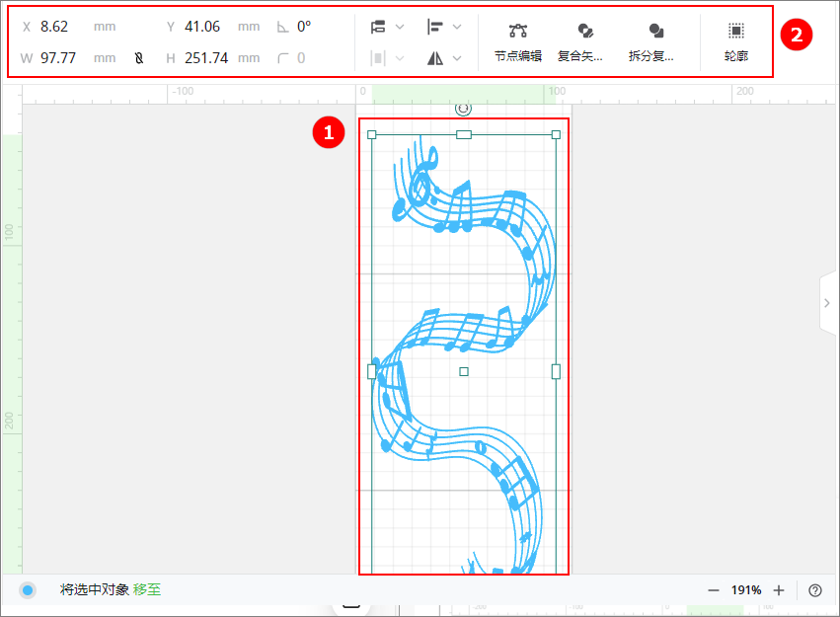Screen dimensions: 840x617
Task: Click the zoom out minus button
Action: tap(714, 590)
